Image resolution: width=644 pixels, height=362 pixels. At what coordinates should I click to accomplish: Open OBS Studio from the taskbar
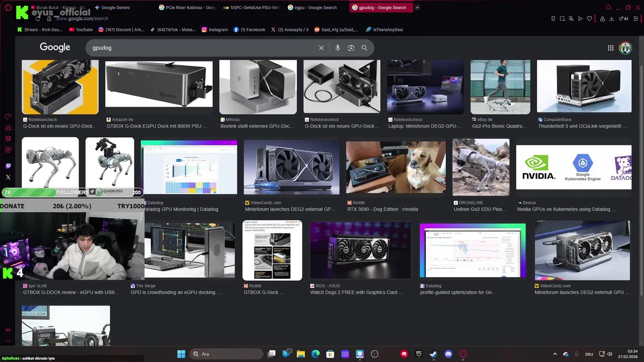(x=374, y=354)
